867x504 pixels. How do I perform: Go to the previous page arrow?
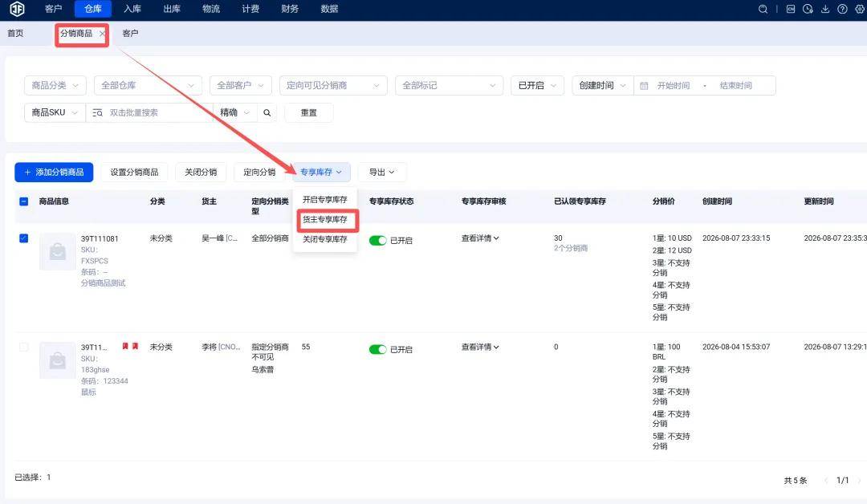pos(826,481)
